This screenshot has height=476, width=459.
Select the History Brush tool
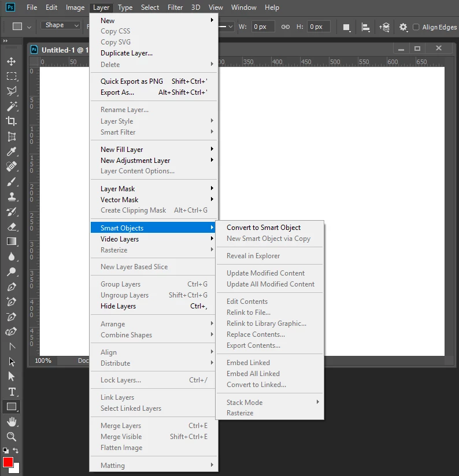click(x=12, y=211)
